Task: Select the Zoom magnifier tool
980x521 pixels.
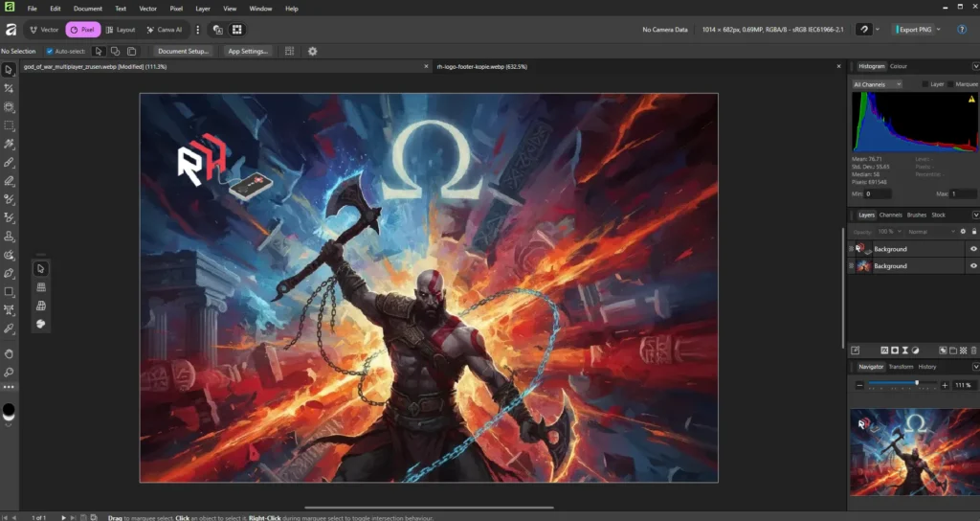Action: point(9,373)
